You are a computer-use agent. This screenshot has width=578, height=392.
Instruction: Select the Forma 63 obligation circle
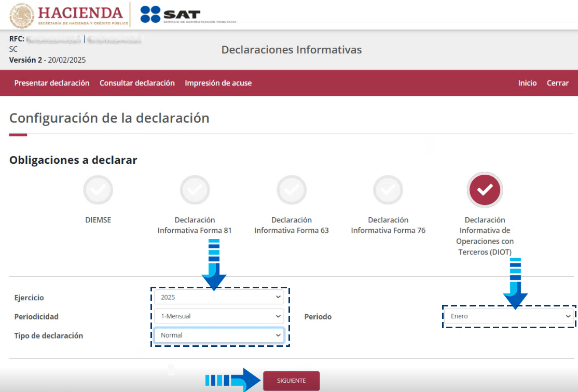click(292, 190)
